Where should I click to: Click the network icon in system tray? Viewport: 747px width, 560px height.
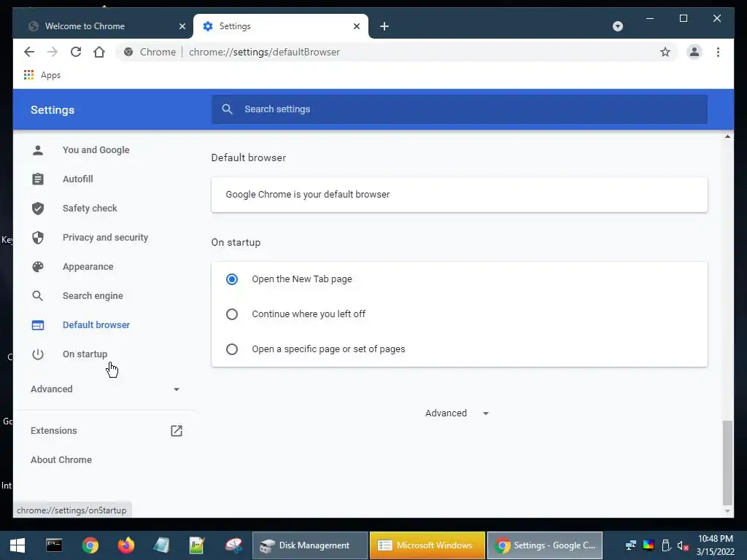(x=631, y=545)
